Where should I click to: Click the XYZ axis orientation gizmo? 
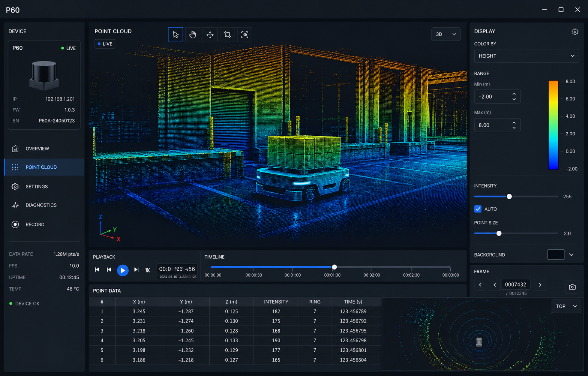tap(109, 228)
